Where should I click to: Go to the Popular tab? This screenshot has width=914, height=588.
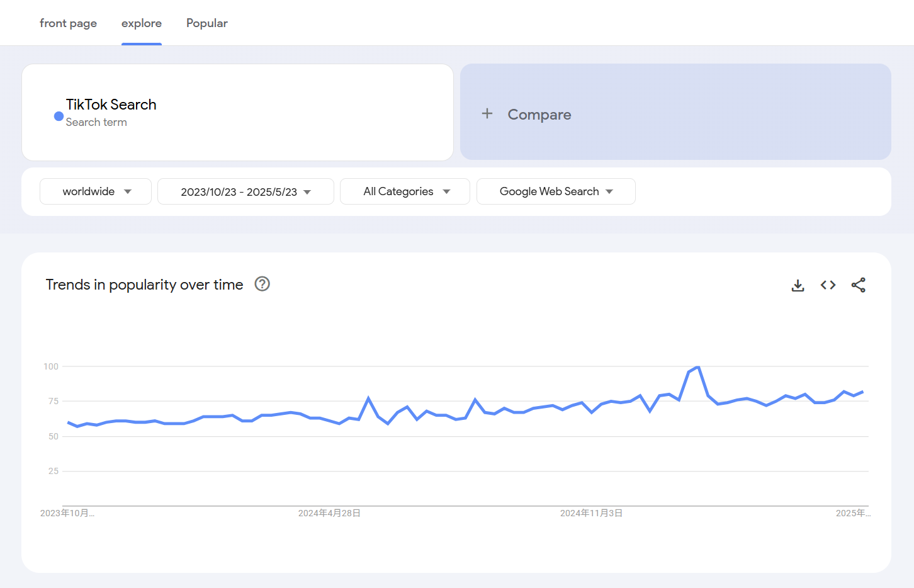point(207,23)
